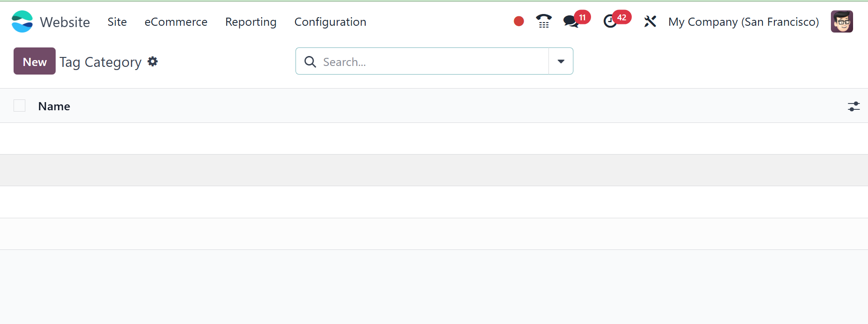Open the Configuration menu
This screenshot has width=868, height=324.
coord(330,22)
